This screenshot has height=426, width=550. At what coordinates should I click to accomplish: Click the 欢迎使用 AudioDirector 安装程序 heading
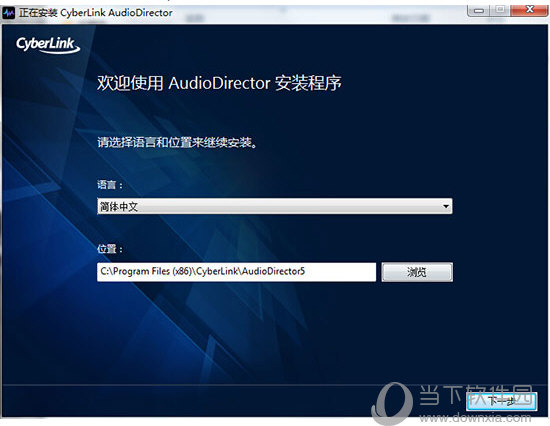point(219,83)
